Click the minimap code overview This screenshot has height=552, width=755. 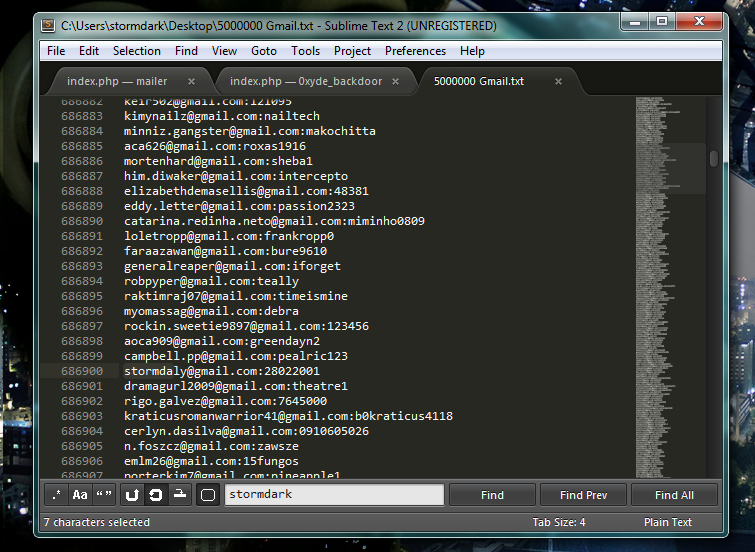point(670,287)
